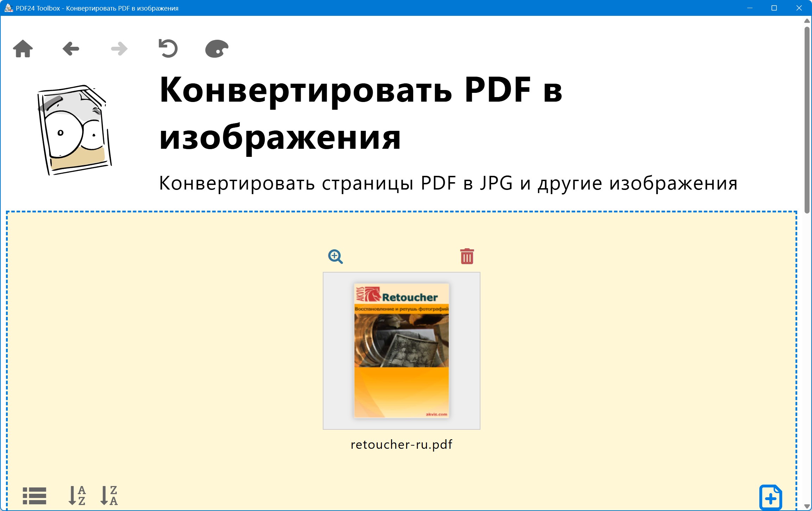Click the scrollbar down arrow
The width and height of the screenshot is (812, 511).
click(x=807, y=506)
